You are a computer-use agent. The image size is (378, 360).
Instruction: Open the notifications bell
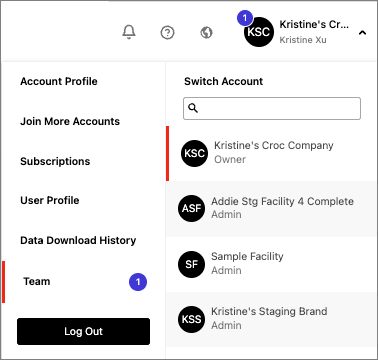[x=129, y=32]
